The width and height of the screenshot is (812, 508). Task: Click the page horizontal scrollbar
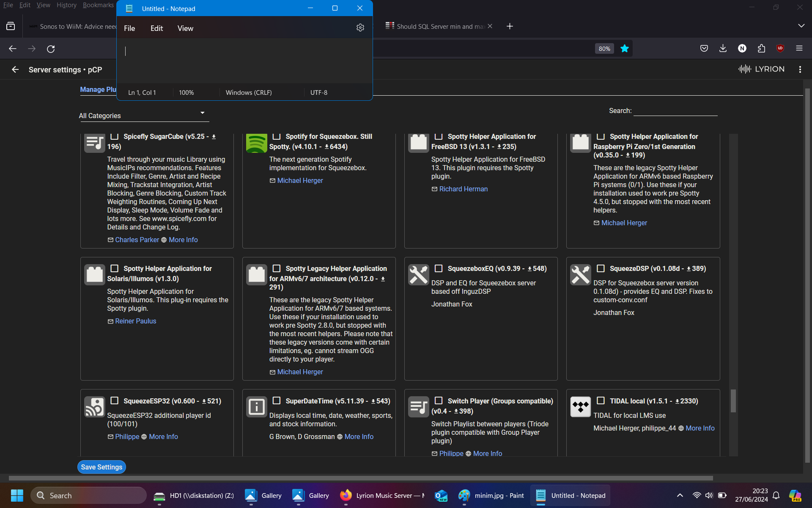click(x=361, y=478)
